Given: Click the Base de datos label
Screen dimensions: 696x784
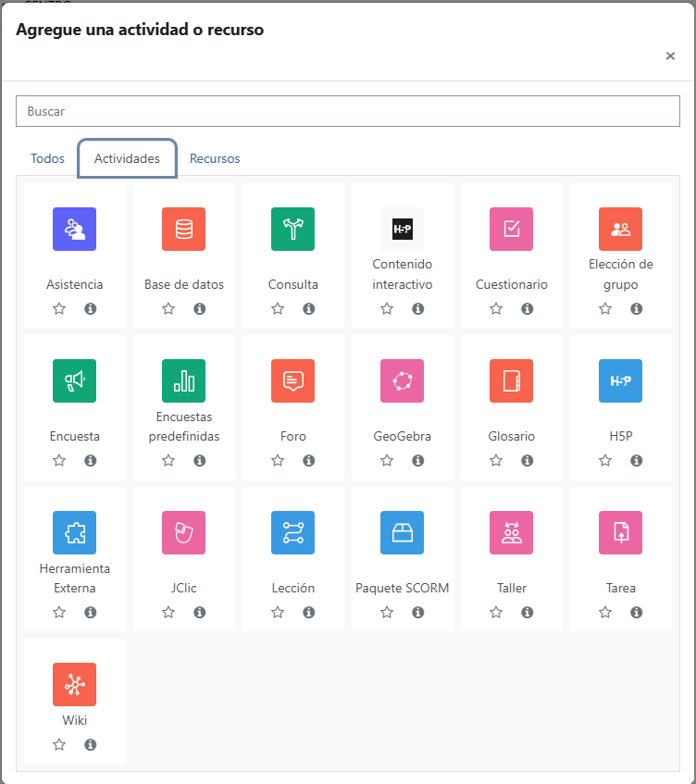Looking at the screenshot, I should tap(184, 284).
